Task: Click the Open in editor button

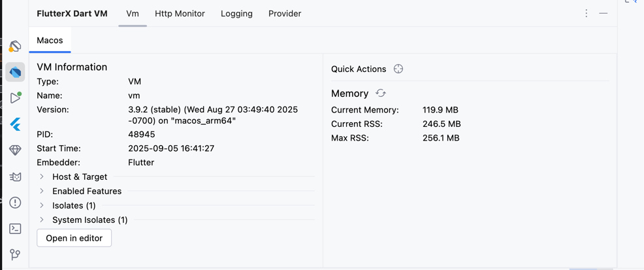Action: 74,238
